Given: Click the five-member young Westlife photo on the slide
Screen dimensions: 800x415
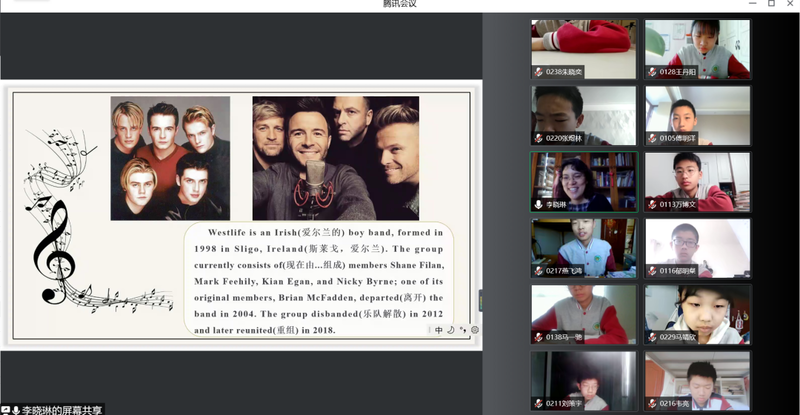Looking at the screenshot, I should pyautogui.click(x=170, y=158).
